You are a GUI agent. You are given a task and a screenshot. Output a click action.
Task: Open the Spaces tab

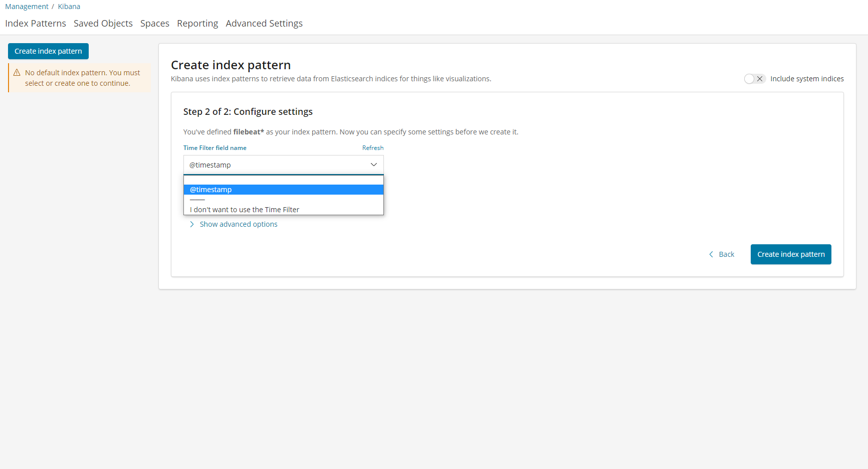(155, 24)
